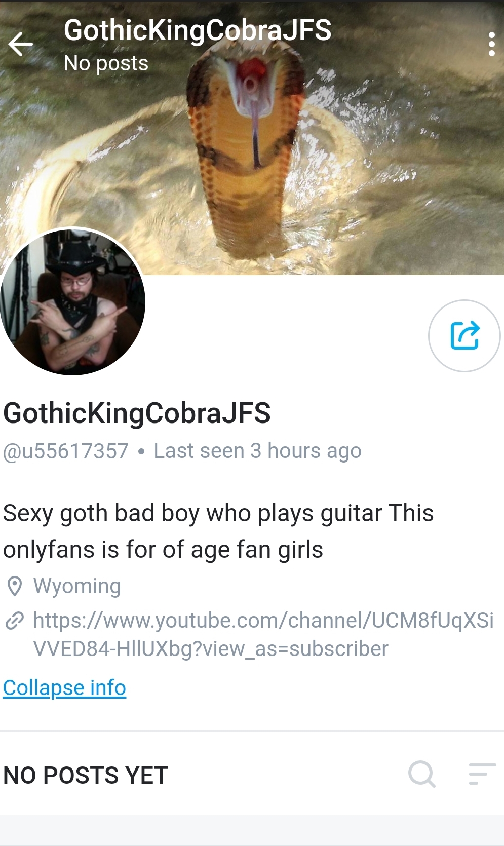Open the YouTube channel URL link
504x846 pixels.
point(263,634)
